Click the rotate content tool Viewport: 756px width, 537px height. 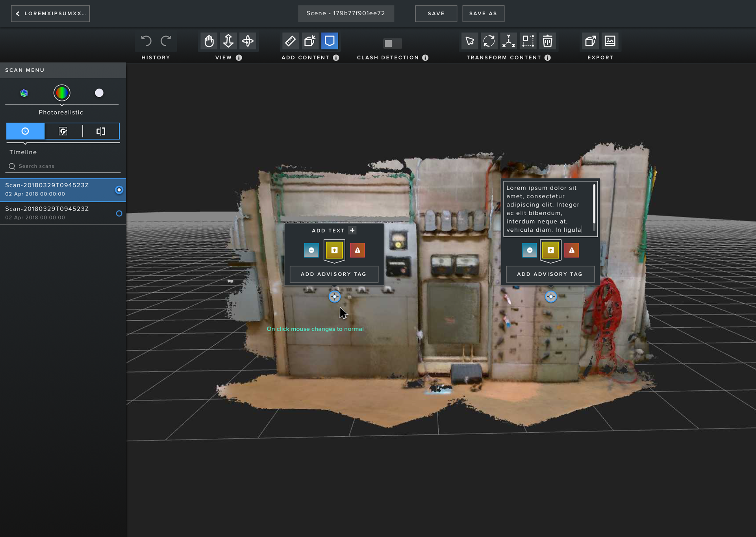[489, 41]
